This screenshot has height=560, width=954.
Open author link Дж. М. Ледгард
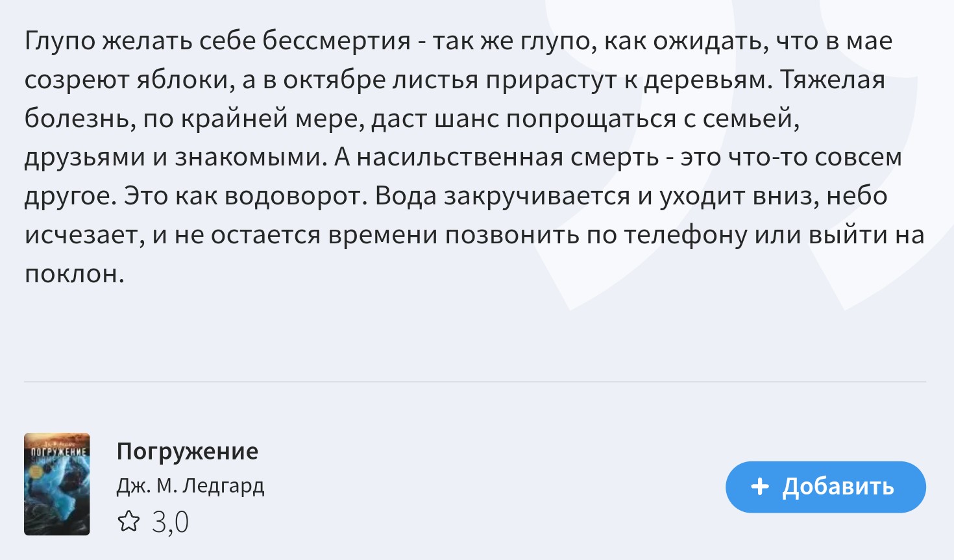tap(191, 485)
